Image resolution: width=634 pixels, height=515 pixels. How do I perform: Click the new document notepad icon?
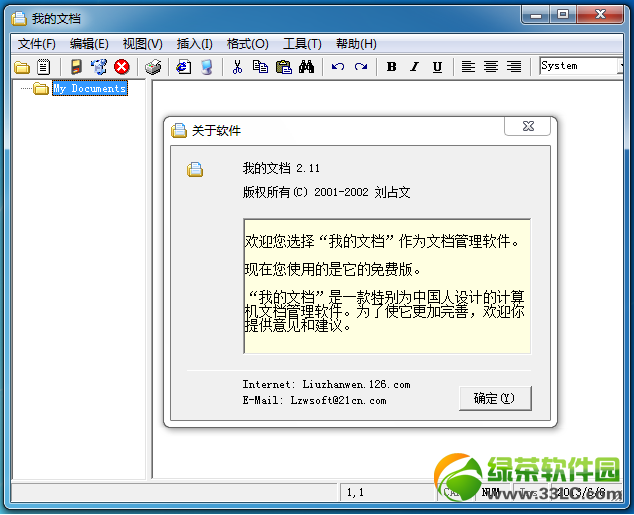[x=43, y=67]
